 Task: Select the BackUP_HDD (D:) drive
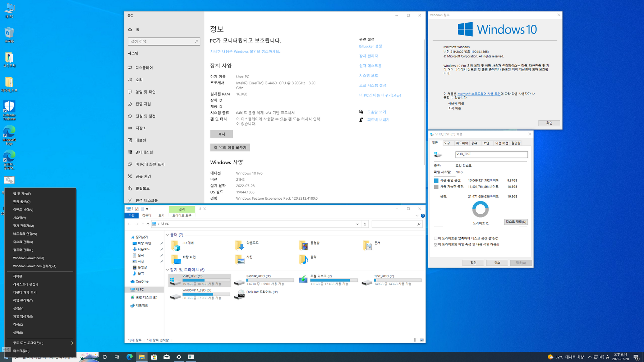pyautogui.click(x=263, y=280)
